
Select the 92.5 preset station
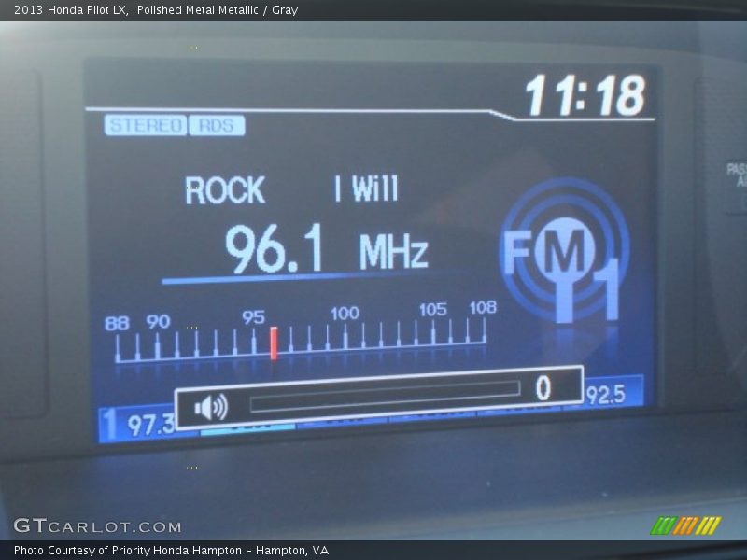point(613,393)
